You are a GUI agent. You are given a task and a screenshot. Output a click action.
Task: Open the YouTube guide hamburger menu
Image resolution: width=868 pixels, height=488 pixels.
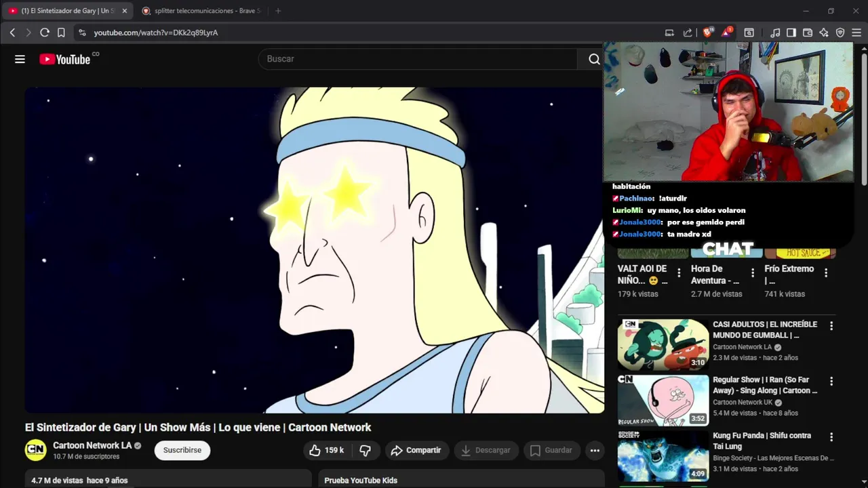tap(20, 59)
